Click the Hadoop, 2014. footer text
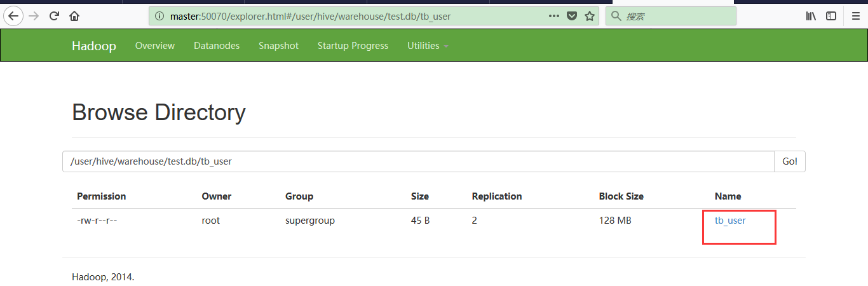The image size is (868, 286). pos(103,277)
